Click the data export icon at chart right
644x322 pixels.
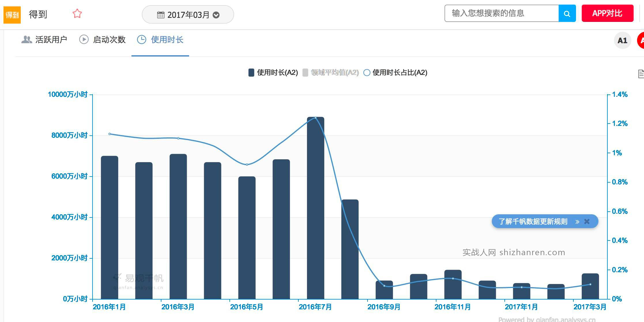[641, 74]
